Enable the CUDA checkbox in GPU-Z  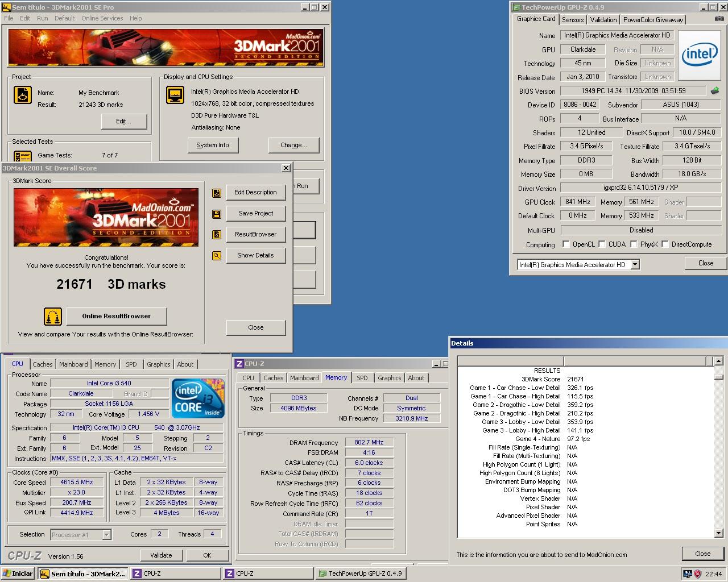tap(602, 244)
